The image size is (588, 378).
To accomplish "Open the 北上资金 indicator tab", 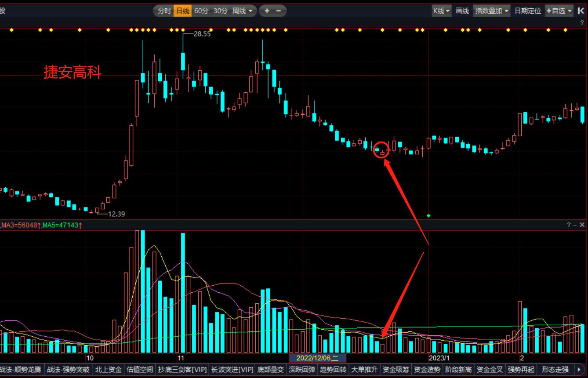I will point(109,369).
